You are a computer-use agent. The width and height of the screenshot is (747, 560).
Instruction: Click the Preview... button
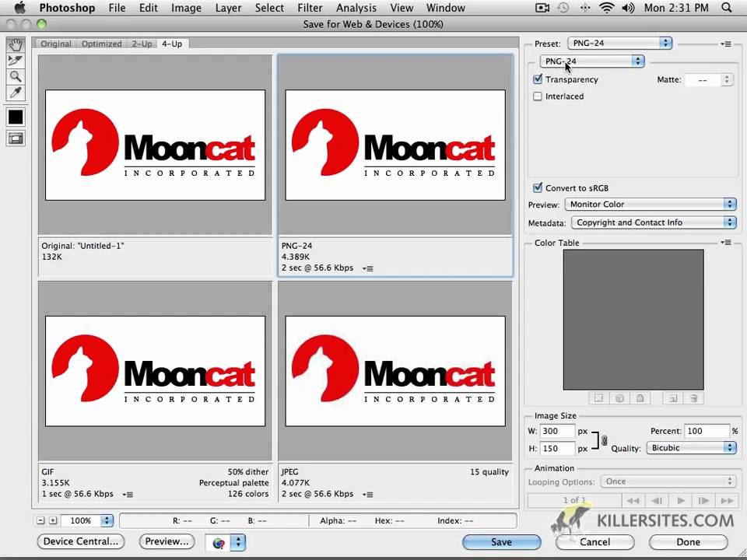pos(167,541)
